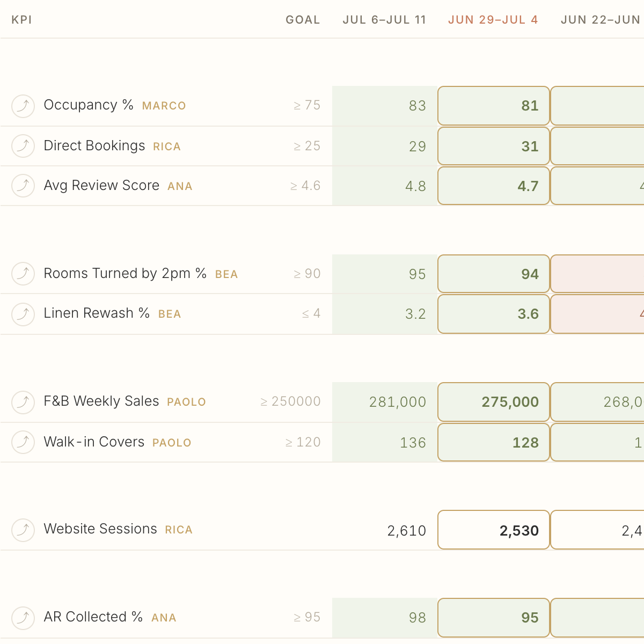The width and height of the screenshot is (644, 644).
Task: Edit Occupancy % value 81
Action: click(x=494, y=106)
